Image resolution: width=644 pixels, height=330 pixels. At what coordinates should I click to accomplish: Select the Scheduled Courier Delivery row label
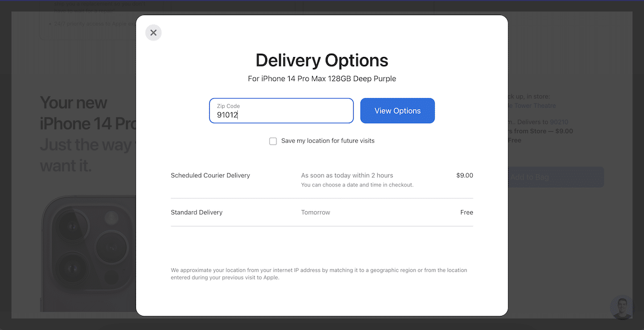pyautogui.click(x=210, y=175)
